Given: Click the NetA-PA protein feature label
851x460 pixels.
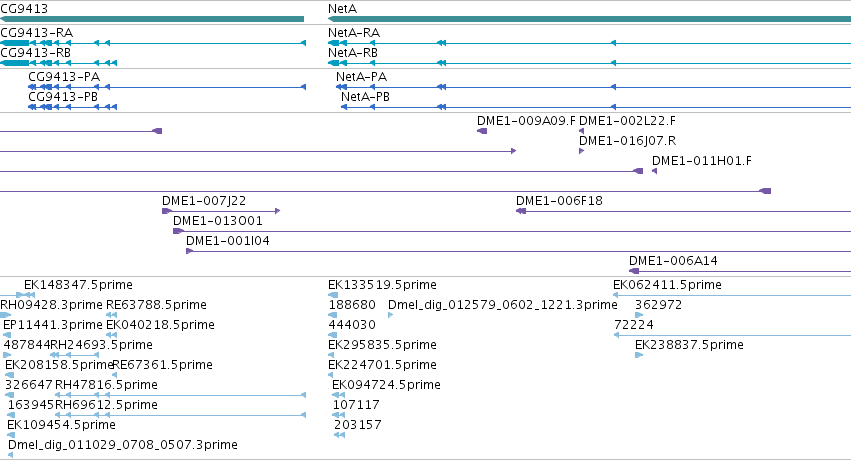Looking at the screenshot, I should click(361, 76).
